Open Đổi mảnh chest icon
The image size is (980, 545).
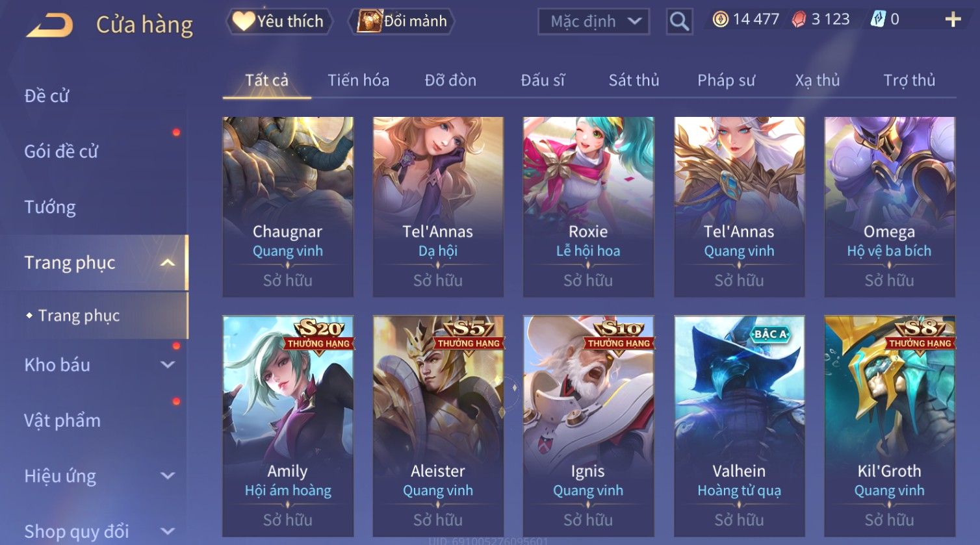[x=369, y=21]
